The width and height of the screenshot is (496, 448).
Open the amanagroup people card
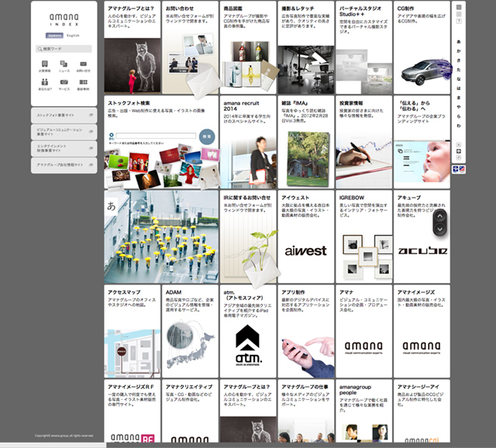click(363, 411)
